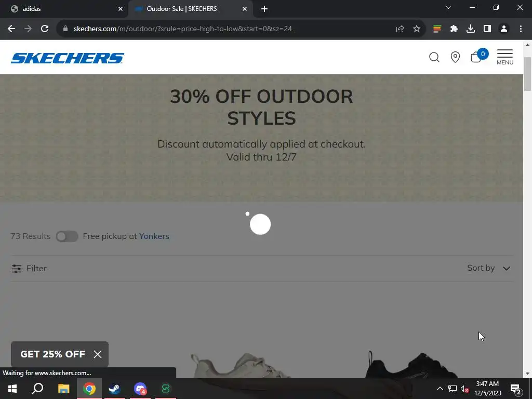This screenshot has height=399, width=532.
Task: Open the Skechers site search icon
Action: (x=434, y=57)
